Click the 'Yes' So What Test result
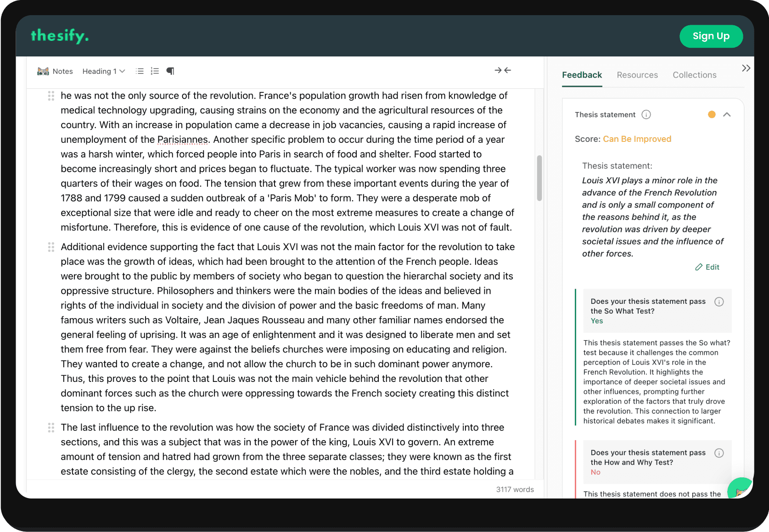The height and width of the screenshot is (532, 769). [596, 321]
